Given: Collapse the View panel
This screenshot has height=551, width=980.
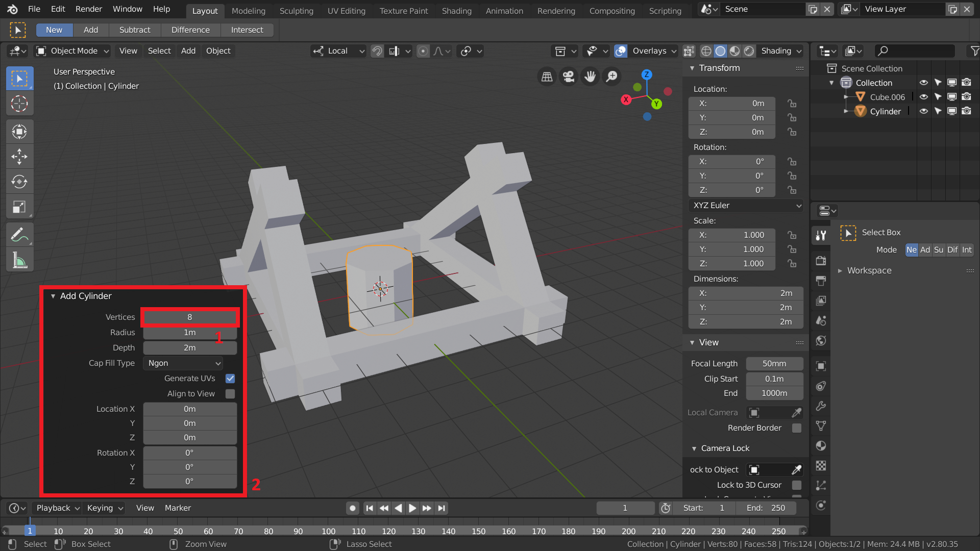Looking at the screenshot, I should pyautogui.click(x=692, y=343).
